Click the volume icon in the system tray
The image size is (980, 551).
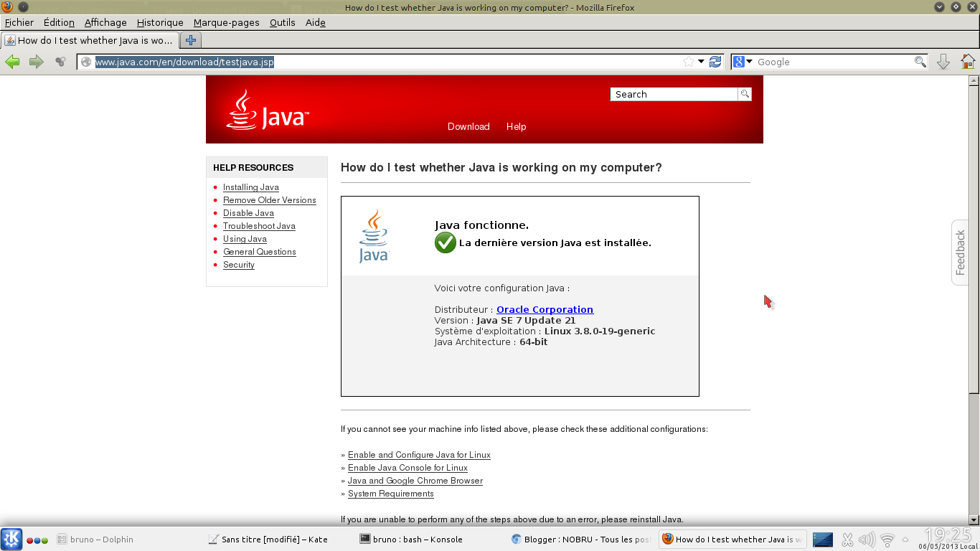[867, 539]
